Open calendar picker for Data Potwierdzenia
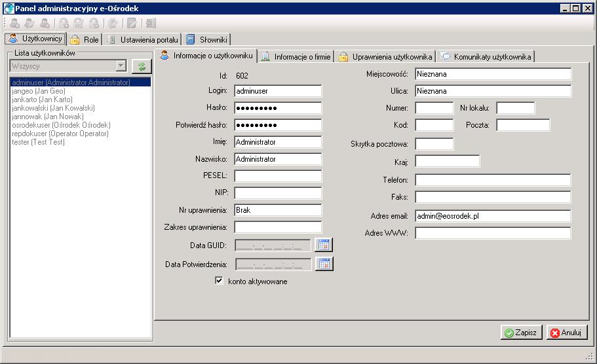 coord(324,264)
